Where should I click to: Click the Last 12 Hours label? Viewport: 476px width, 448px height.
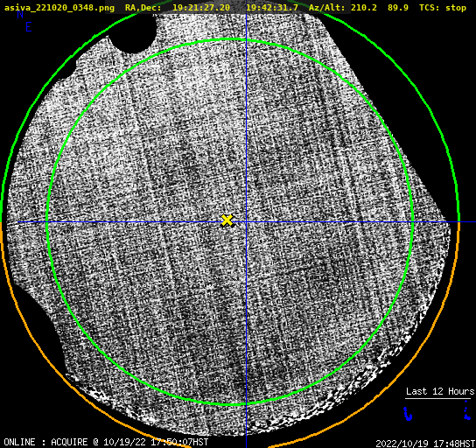point(440,391)
